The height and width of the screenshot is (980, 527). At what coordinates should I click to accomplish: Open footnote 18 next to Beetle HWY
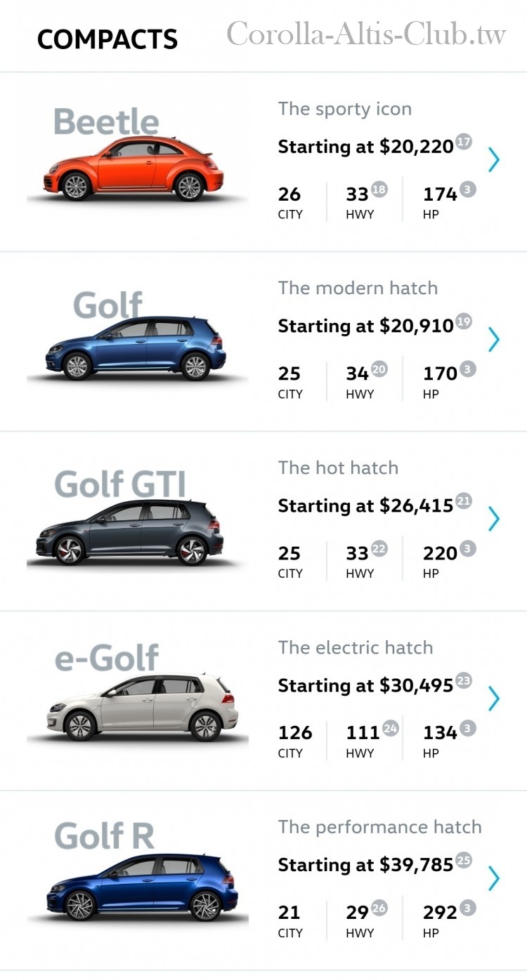(x=379, y=190)
